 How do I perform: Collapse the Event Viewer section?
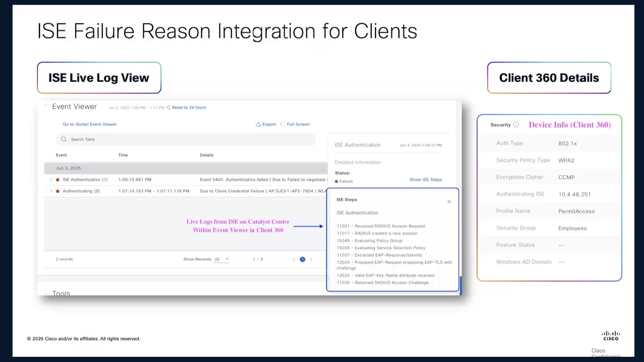click(45, 106)
